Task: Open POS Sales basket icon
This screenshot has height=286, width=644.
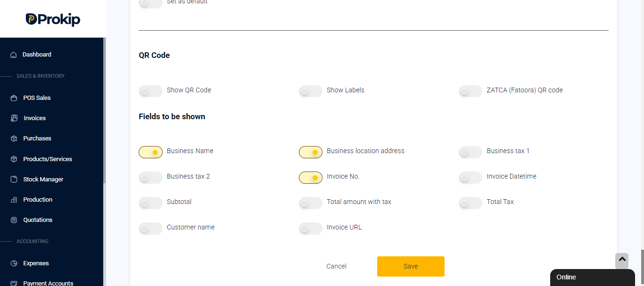Action: coord(14,98)
